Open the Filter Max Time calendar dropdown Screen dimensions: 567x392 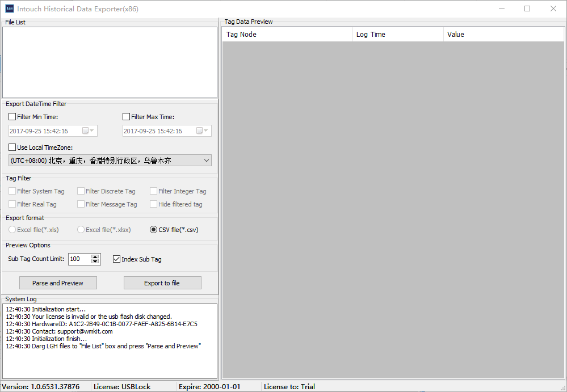(202, 131)
